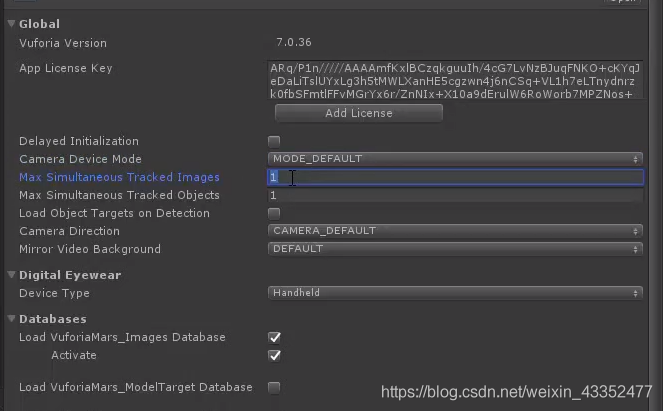Click the Add License button

tap(359, 113)
